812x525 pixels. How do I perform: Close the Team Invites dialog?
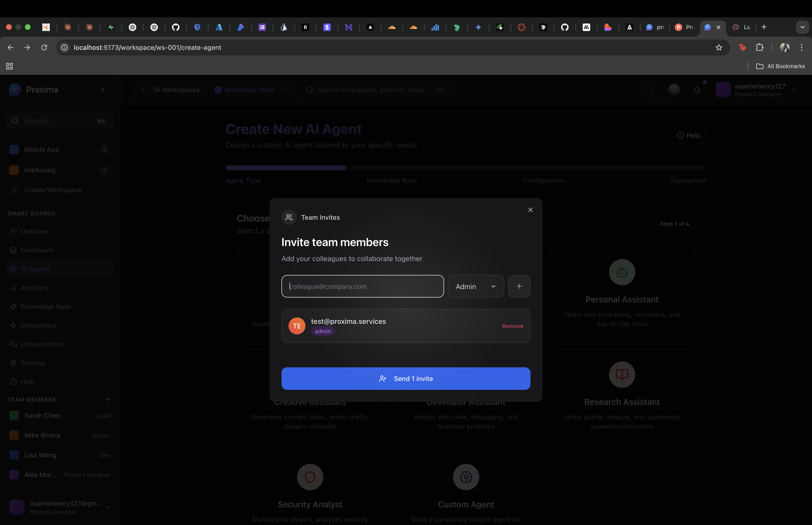pos(530,210)
